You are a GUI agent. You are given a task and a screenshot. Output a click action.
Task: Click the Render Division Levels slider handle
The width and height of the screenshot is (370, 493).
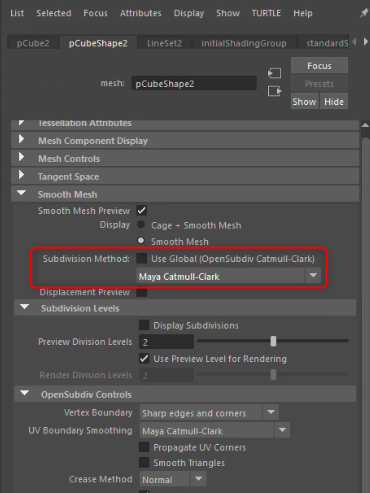273,375
